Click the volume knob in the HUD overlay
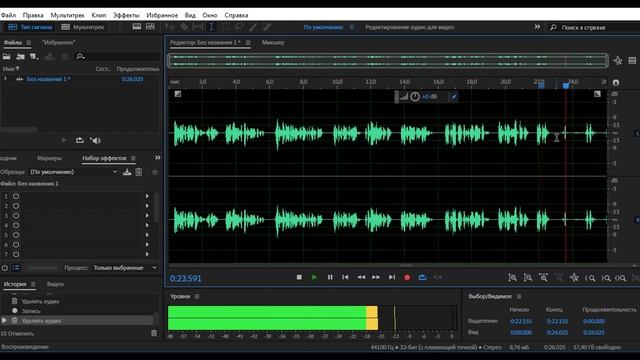Image resolution: width=640 pixels, height=360 pixels. click(x=415, y=96)
